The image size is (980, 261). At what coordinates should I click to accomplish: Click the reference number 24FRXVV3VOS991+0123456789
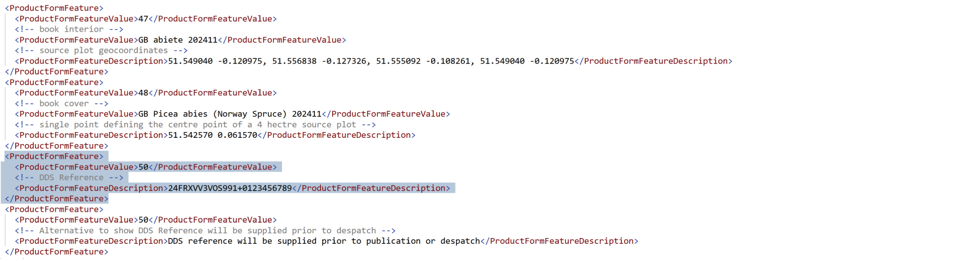point(230,188)
